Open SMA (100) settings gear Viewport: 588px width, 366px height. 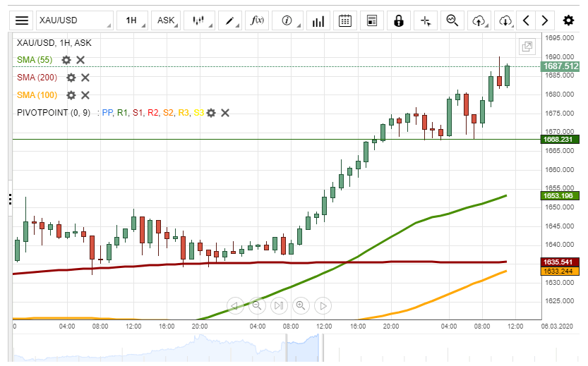(x=71, y=95)
